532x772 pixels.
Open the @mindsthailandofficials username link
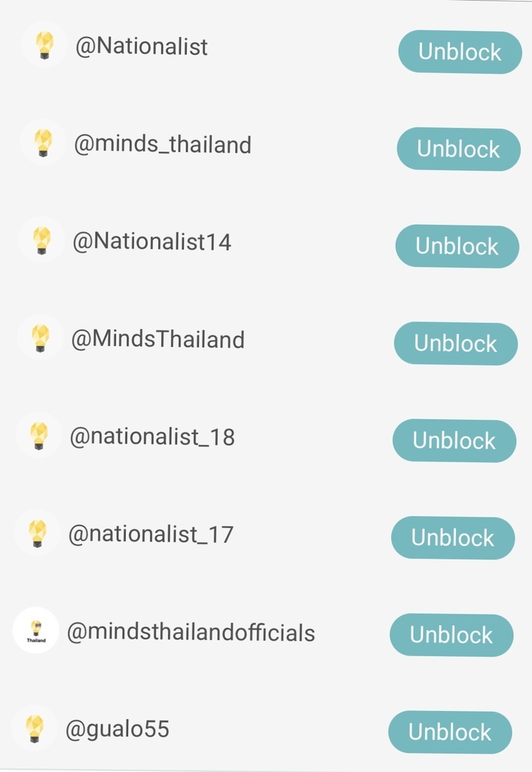click(x=191, y=633)
